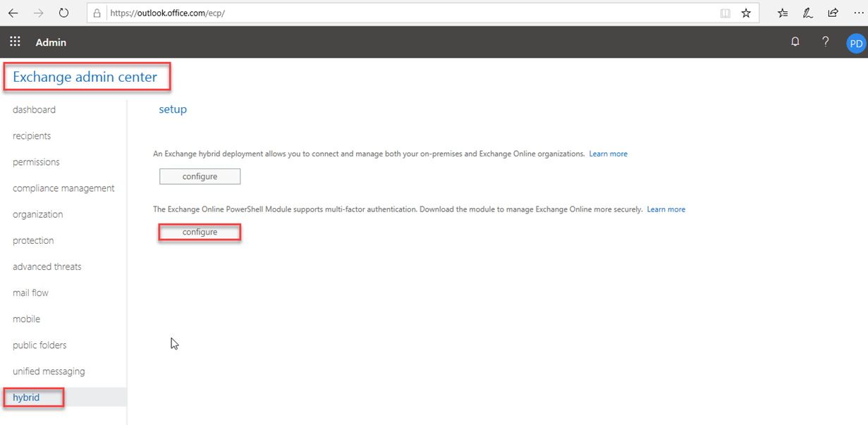Configure the Exchange hybrid deployment
868x425 pixels.
coord(200,176)
